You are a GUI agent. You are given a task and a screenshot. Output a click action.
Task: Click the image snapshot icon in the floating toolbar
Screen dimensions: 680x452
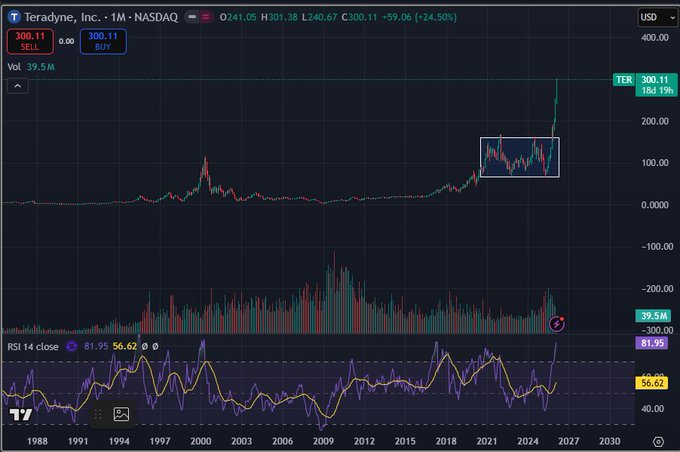[121, 414]
